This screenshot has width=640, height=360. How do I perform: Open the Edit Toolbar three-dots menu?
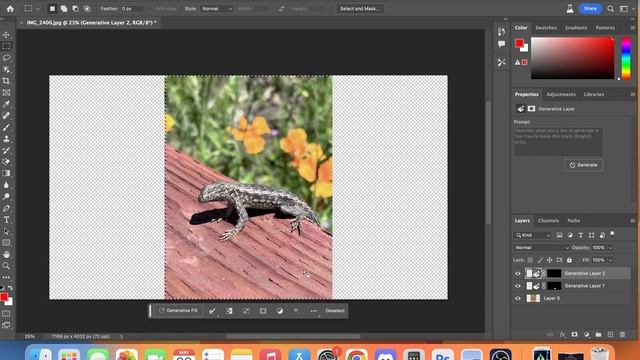6,277
